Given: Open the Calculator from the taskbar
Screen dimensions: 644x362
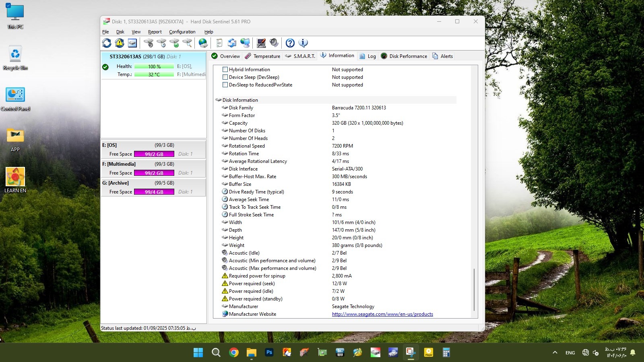Looking at the screenshot, I should [x=446, y=353].
